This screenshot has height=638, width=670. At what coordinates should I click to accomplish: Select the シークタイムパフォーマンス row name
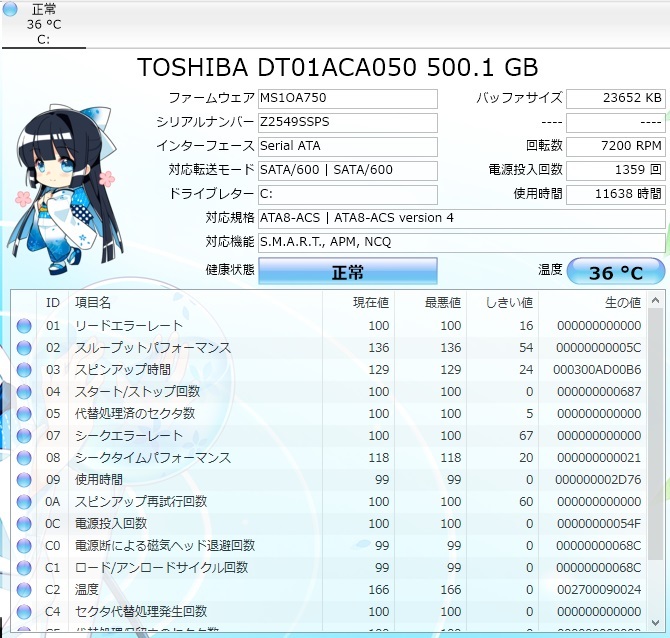153,458
